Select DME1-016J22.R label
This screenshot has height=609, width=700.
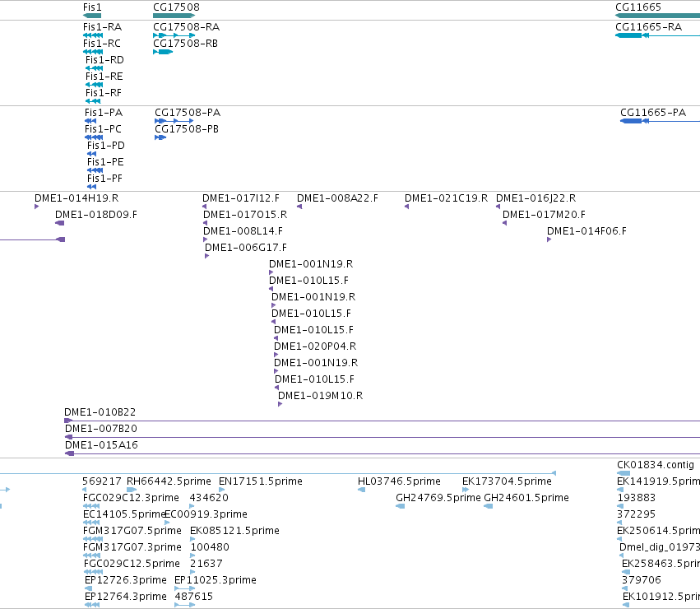(x=535, y=198)
